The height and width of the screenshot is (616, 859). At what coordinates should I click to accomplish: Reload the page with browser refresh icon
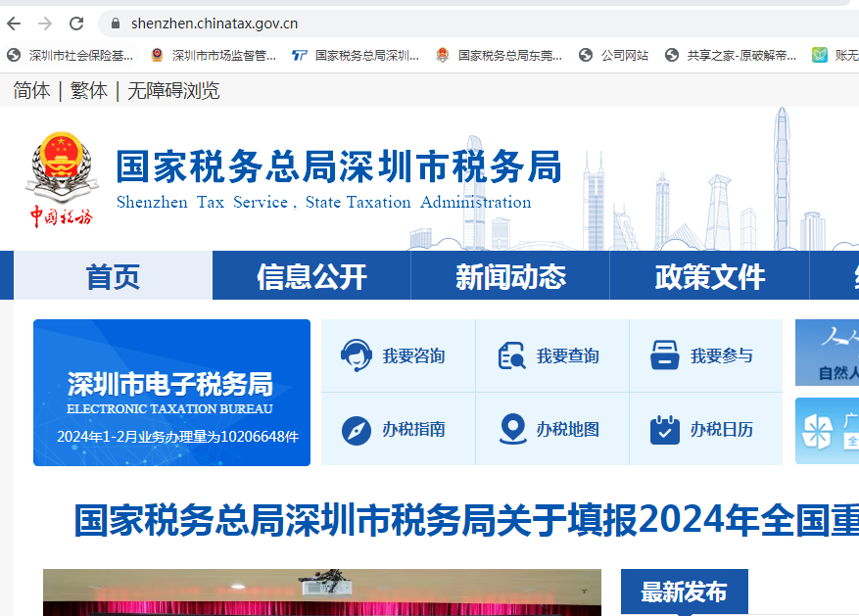(76, 23)
